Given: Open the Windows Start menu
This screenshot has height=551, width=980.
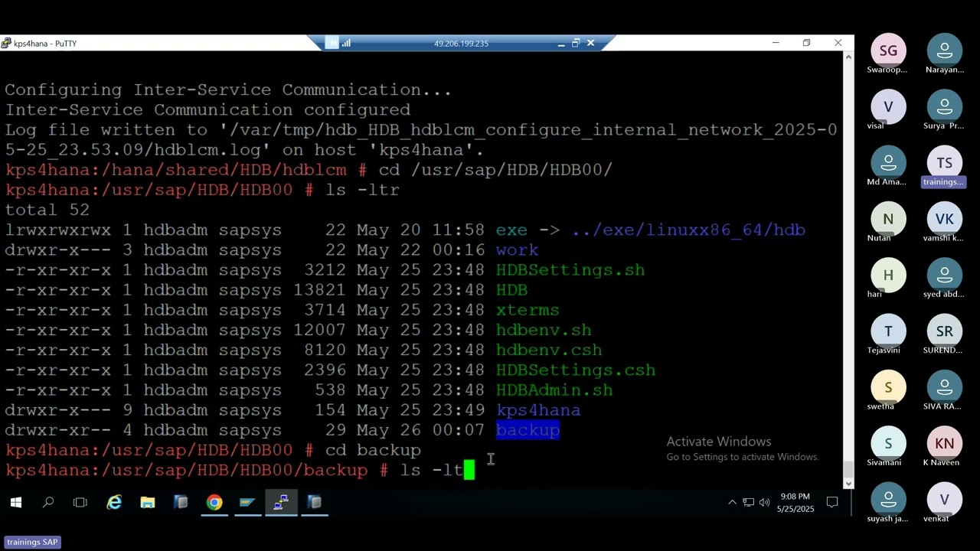Looking at the screenshot, I should [15, 503].
